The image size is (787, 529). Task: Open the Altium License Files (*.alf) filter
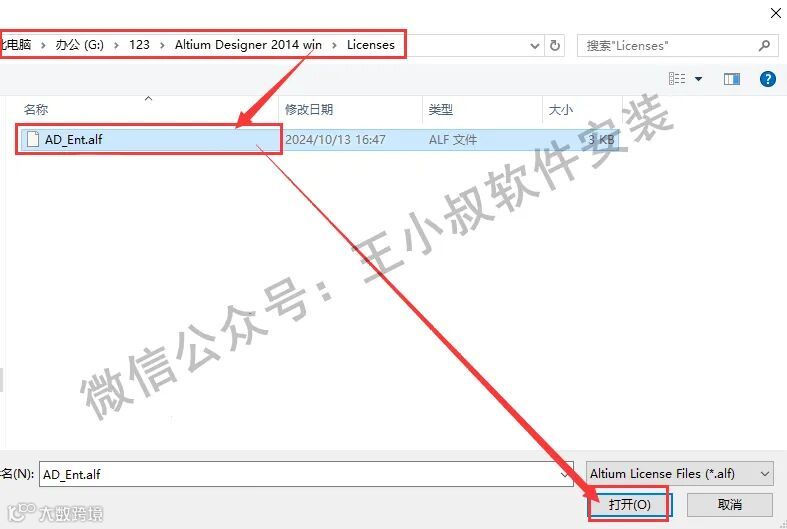pyautogui.click(x=680, y=474)
